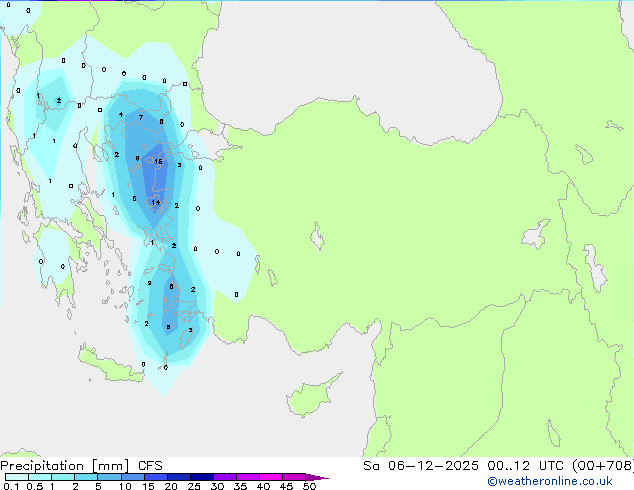This screenshot has width=634, height=490.
Task: Select the 45–50 mm magenta legend swatch
Action: (294, 477)
